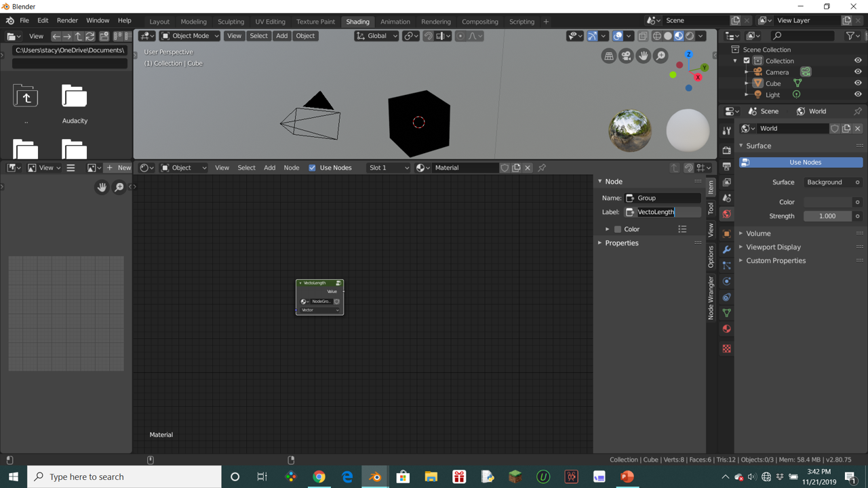
Task: Click the New image button
Action: (118, 167)
